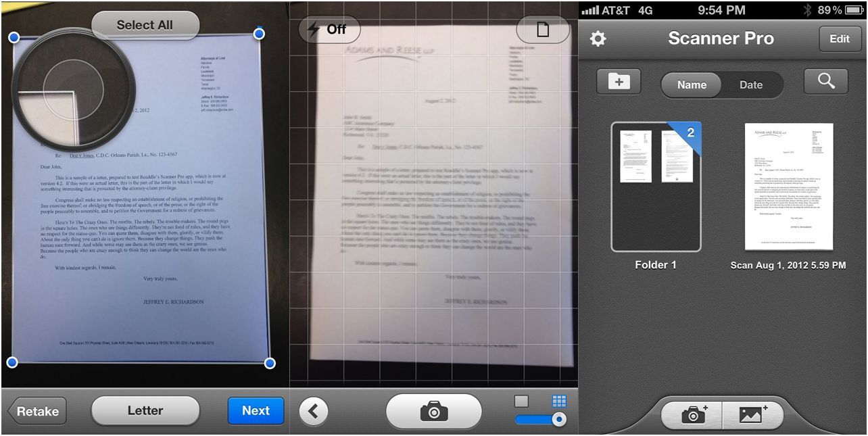Screen dimensions: 868x436
Task: Open search with the magnifier icon
Action: [825, 82]
